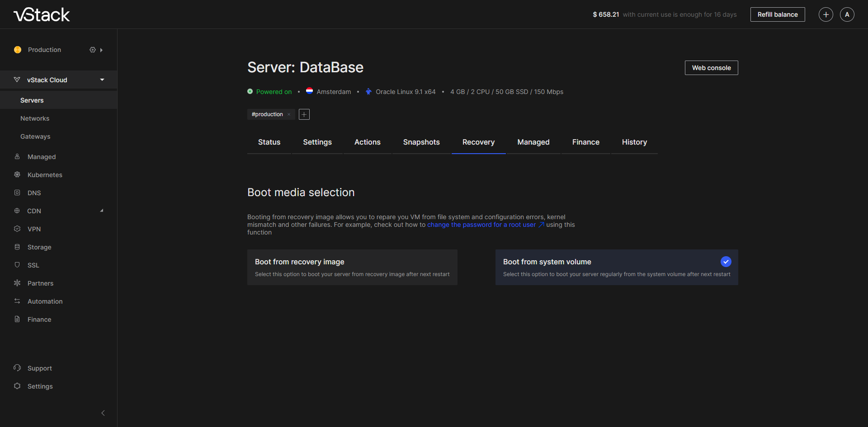
Task: Open Production project settings gear
Action: (x=93, y=50)
